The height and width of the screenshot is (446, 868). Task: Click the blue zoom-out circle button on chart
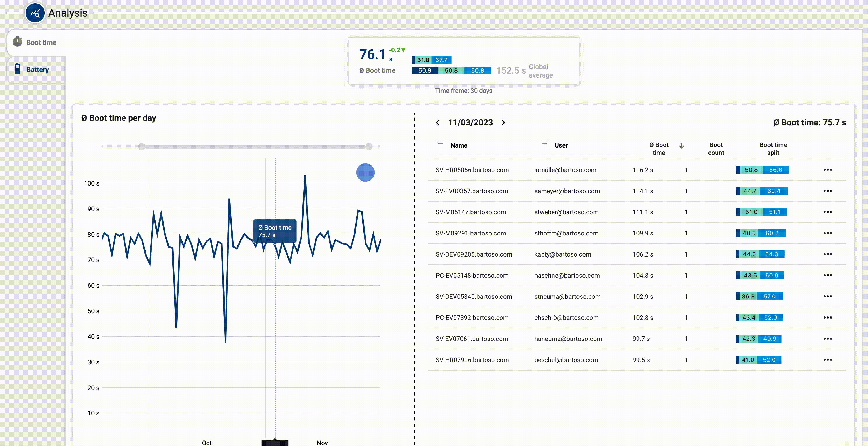(365, 172)
